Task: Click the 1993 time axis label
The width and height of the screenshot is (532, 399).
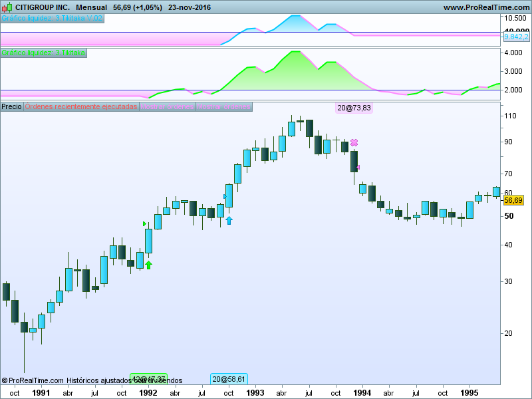Action: click(255, 393)
